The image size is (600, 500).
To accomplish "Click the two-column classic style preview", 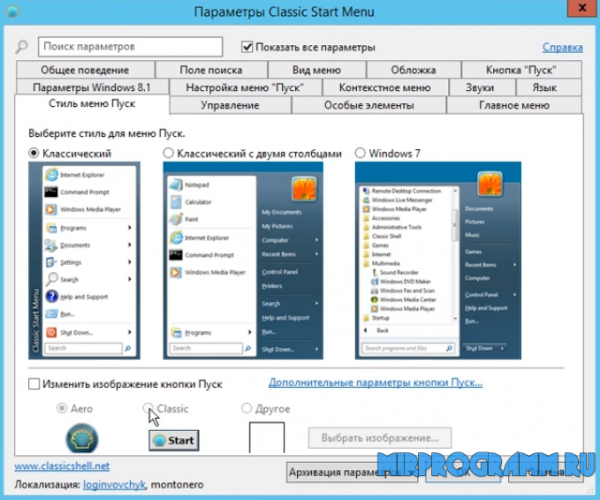I will 243,261.
